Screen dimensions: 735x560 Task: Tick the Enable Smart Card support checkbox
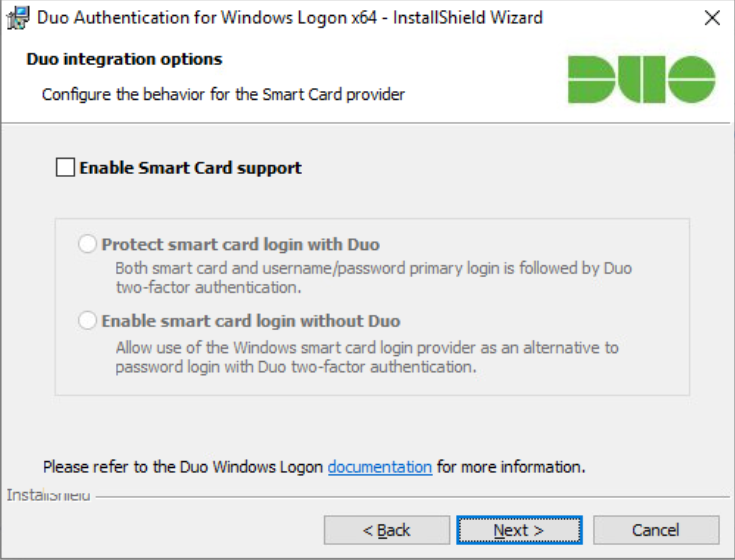coord(65,167)
